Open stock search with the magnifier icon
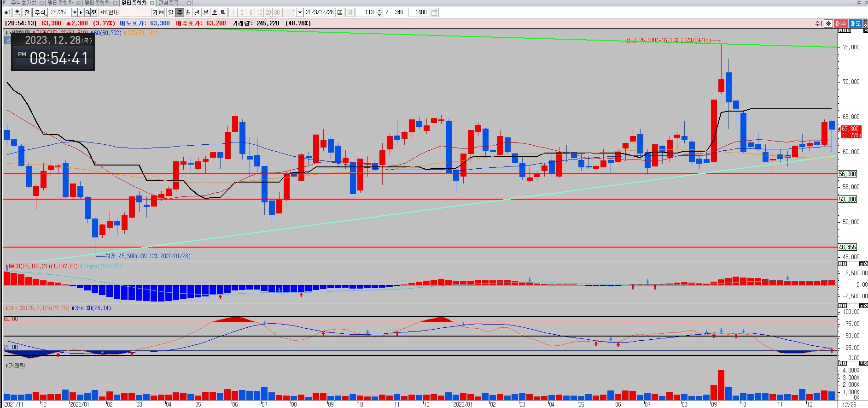868x408 pixels. [x=87, y=12]
